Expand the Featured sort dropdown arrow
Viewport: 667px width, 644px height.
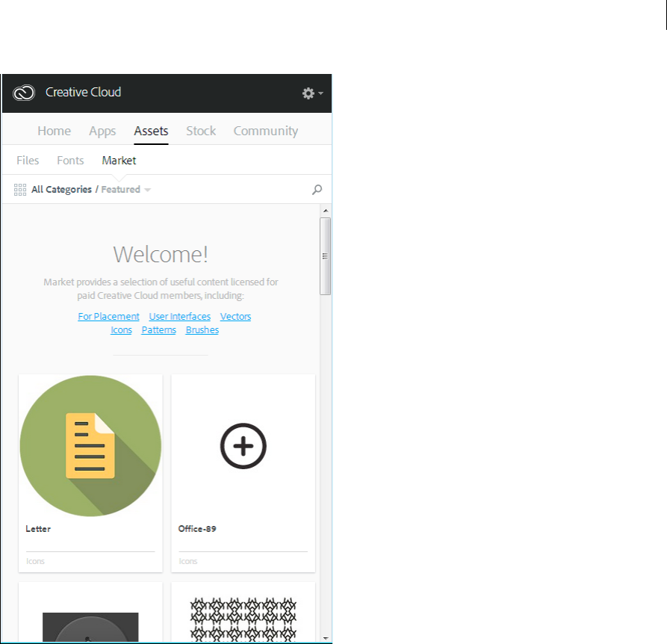click(x=148, y=190)
